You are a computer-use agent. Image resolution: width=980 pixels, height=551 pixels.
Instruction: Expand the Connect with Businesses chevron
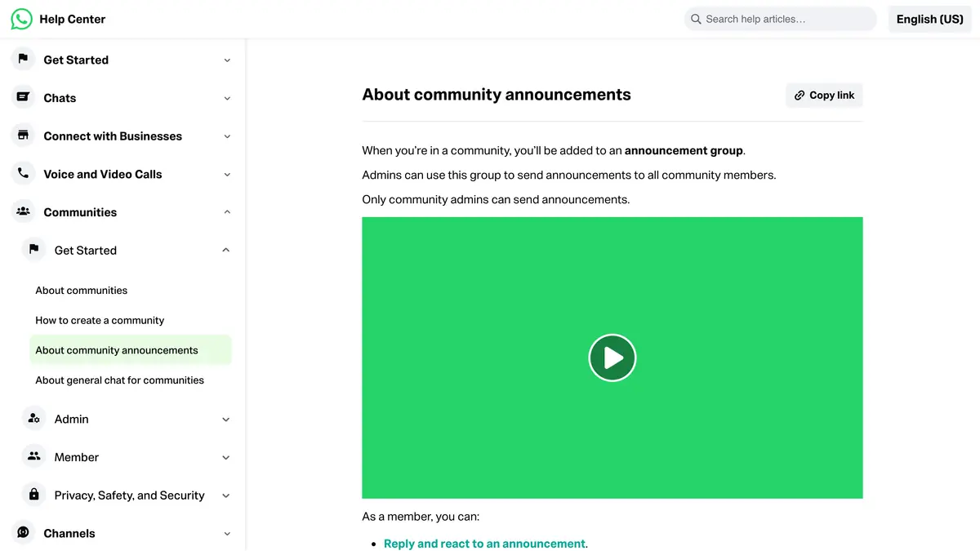(227, 136)
